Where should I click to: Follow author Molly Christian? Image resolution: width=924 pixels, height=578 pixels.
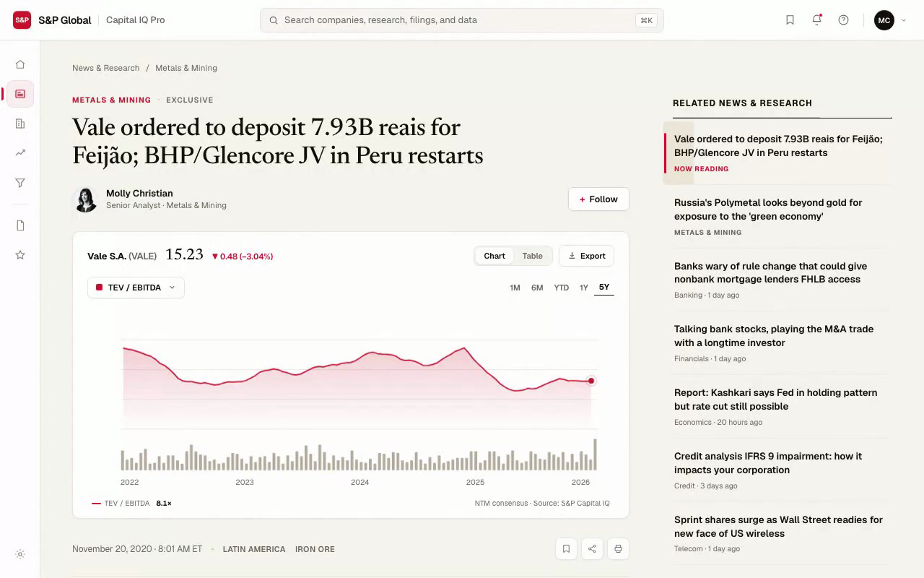pos(598,199)
